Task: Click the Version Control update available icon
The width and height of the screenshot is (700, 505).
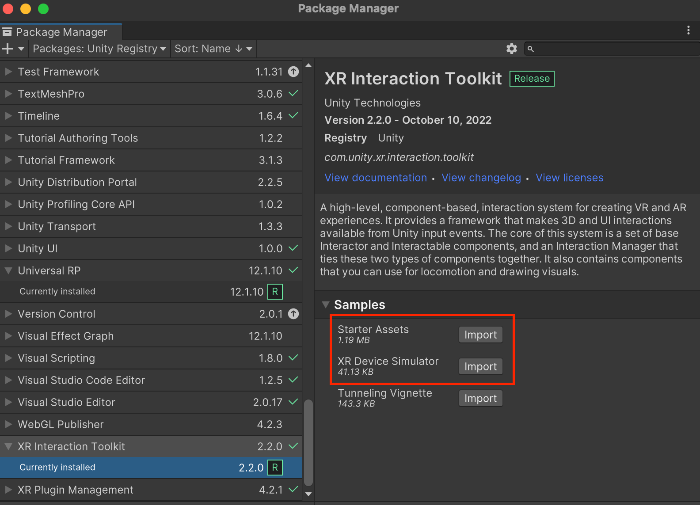Action: [x=293, y=314]
